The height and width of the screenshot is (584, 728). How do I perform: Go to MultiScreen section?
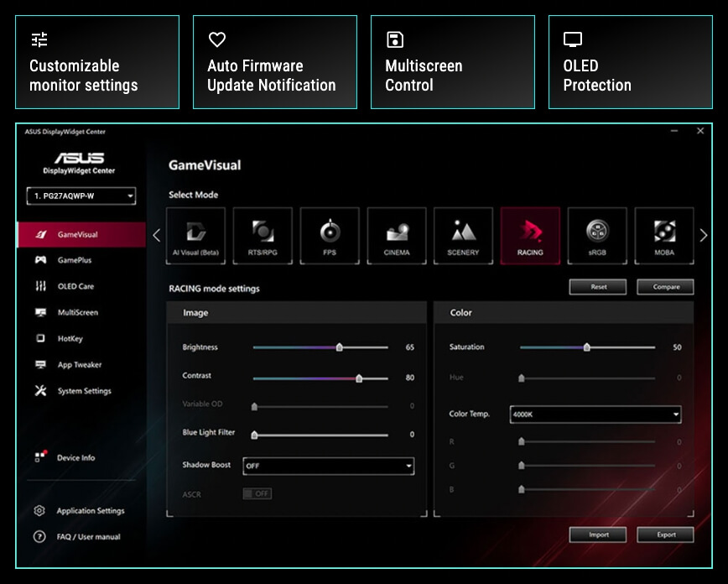77,312
